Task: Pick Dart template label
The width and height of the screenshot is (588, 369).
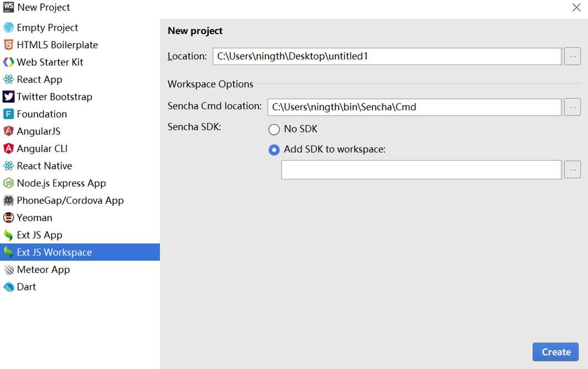Action: pyautogui.click(x=27, y=287)
